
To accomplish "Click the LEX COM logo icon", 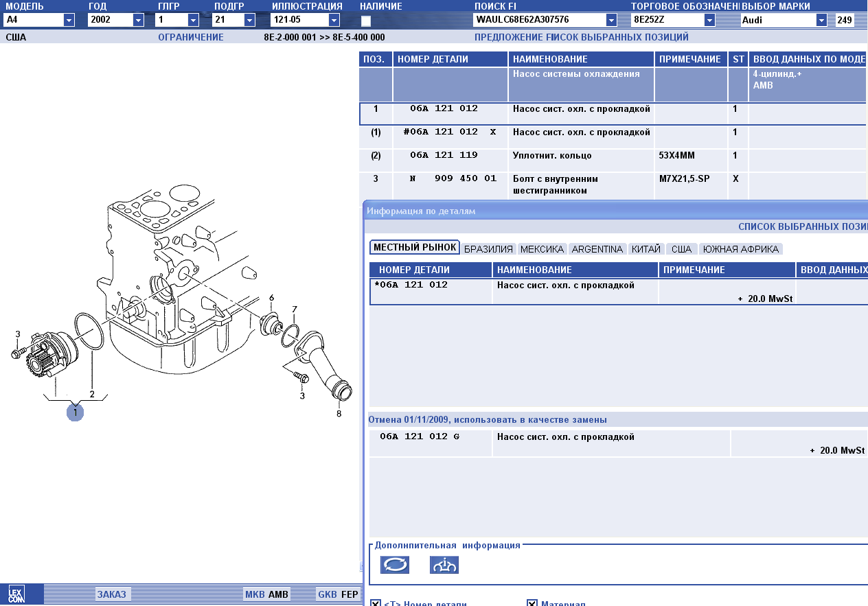I will (16, 594).
